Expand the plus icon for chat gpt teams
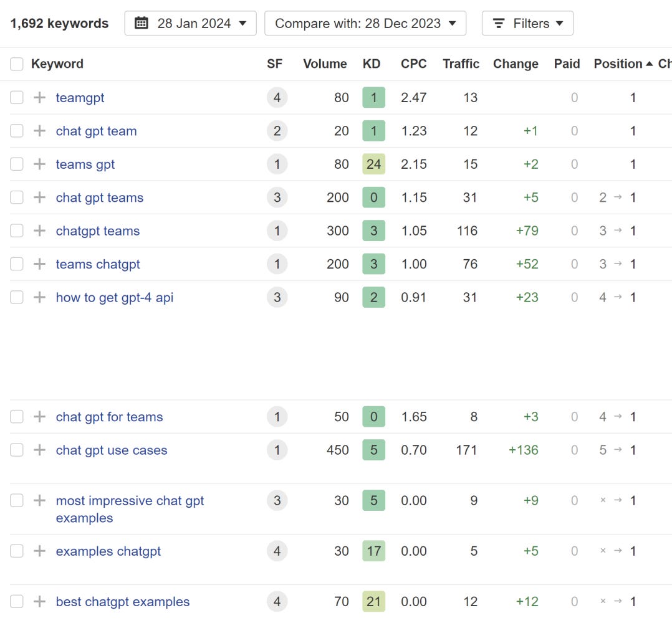This screenshot has height=623, width=672. click(39, 197)
